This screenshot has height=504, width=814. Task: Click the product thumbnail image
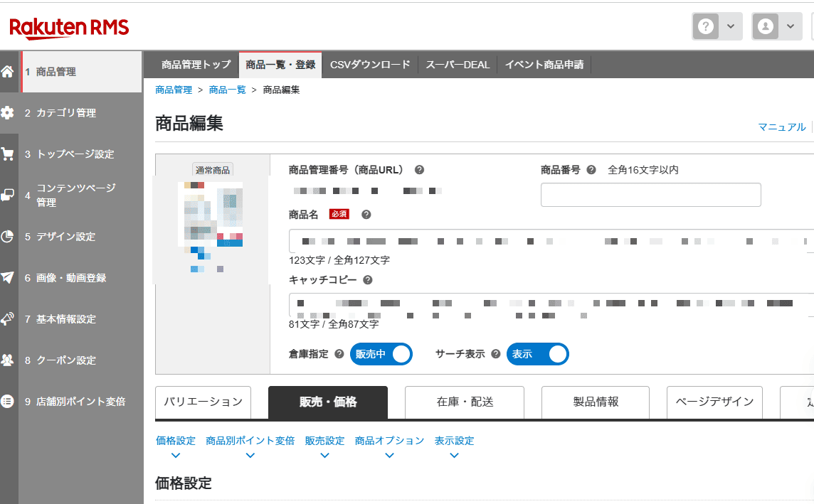pyautogui.click(x=211, y=225)
